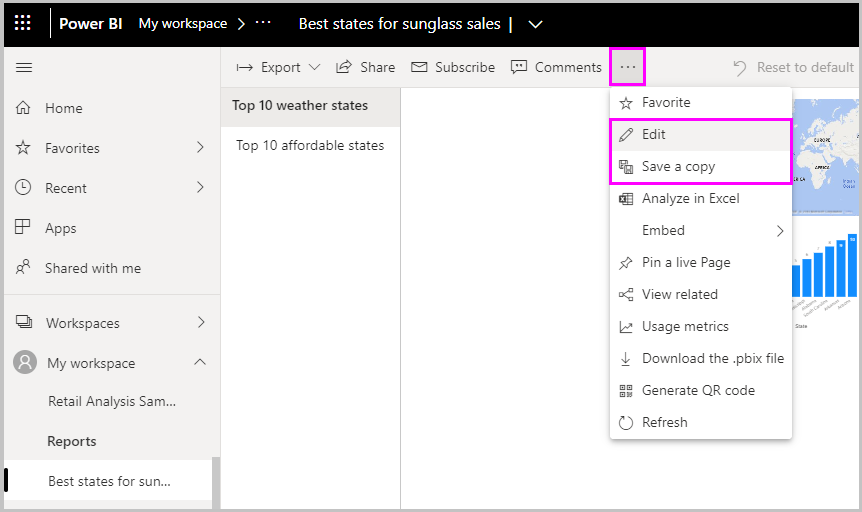Click the Comments speech bubble icon

click(518, 67)
